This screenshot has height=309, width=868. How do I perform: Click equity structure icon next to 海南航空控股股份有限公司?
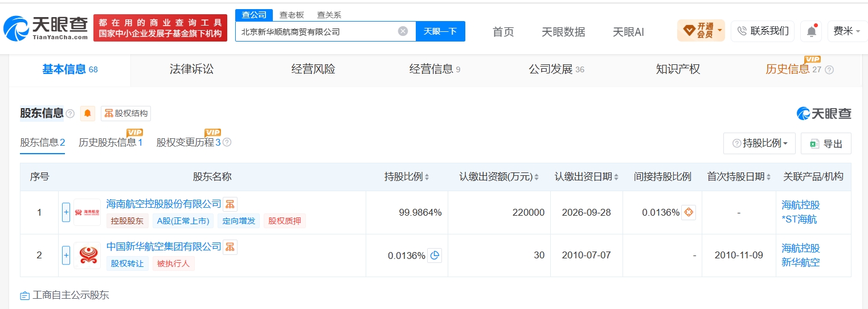[x=230, y=204]
